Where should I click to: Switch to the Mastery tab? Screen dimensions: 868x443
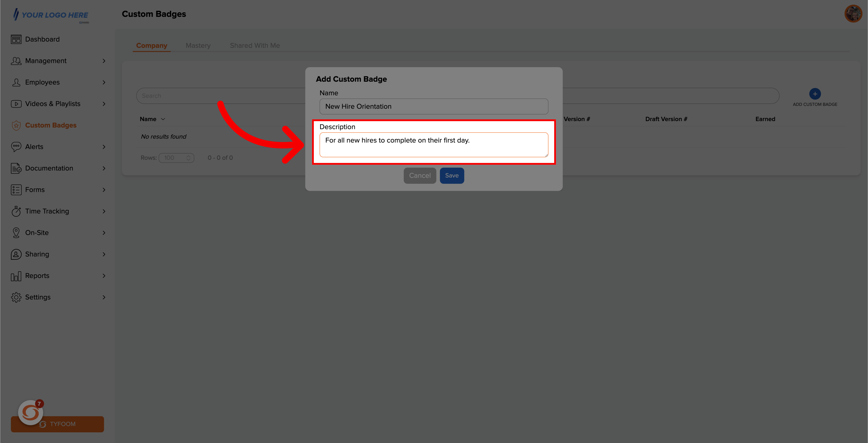(198, 46)
